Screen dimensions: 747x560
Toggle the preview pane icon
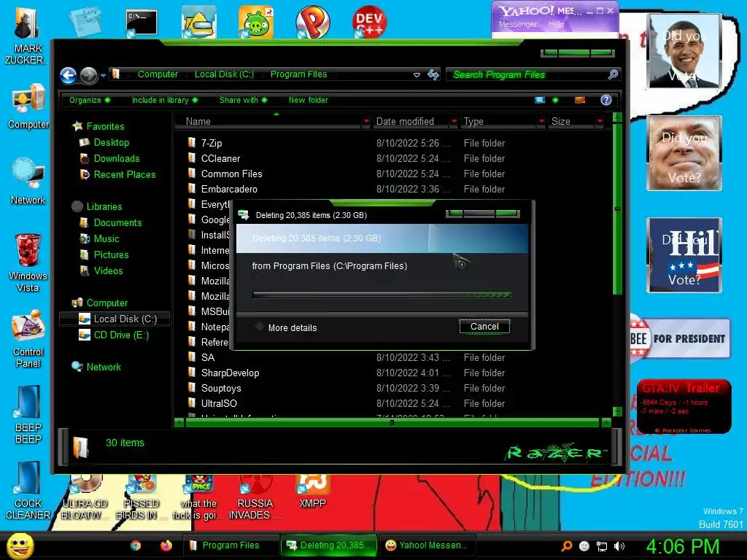pos(580,100)
